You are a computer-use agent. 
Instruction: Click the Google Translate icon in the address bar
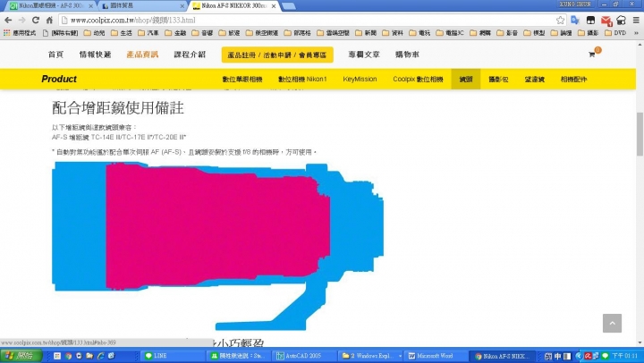click(x=574, y=21)
